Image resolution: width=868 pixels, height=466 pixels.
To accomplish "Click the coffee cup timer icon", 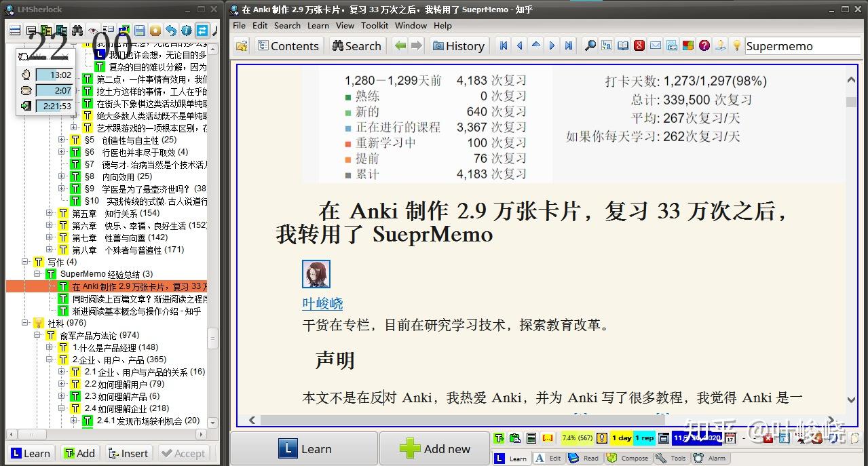I will (x=26, y=90).
